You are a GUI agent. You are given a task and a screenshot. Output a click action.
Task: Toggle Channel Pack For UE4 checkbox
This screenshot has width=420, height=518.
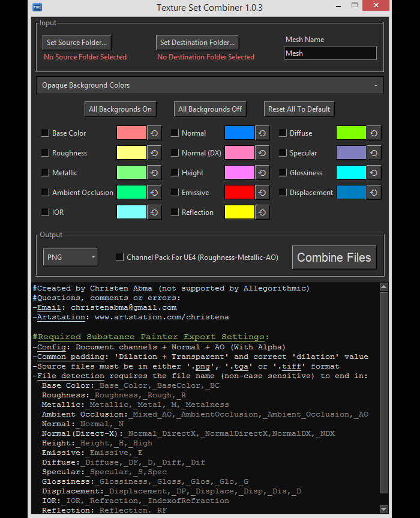120,257
